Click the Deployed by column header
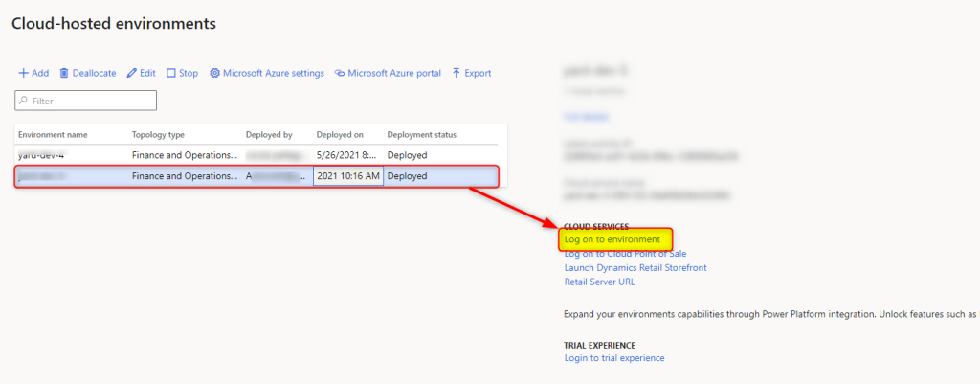Image resolution: width=980 pixels, height=384 pixels. [269, 135]
